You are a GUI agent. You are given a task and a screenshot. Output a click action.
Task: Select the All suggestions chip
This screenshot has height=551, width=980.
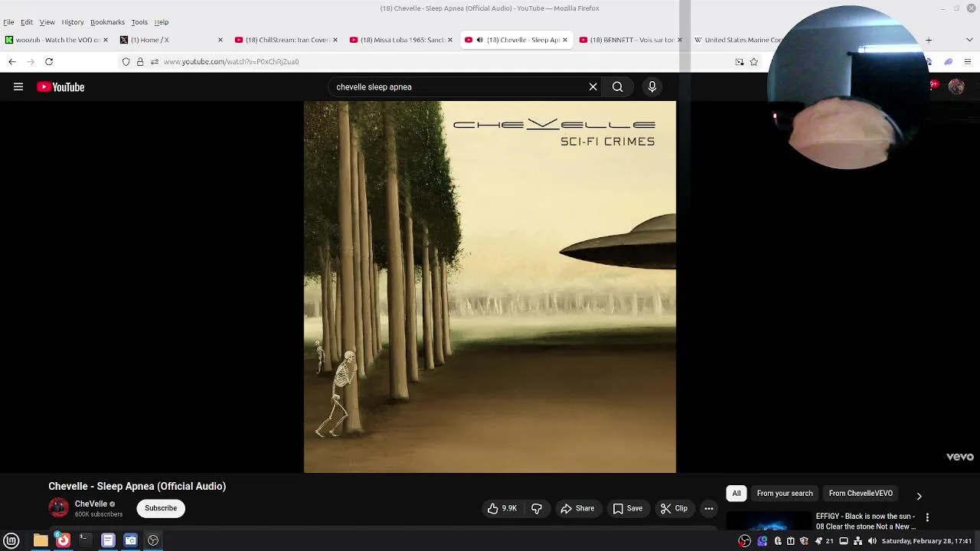pyautogui.click(x=737, y=494)
